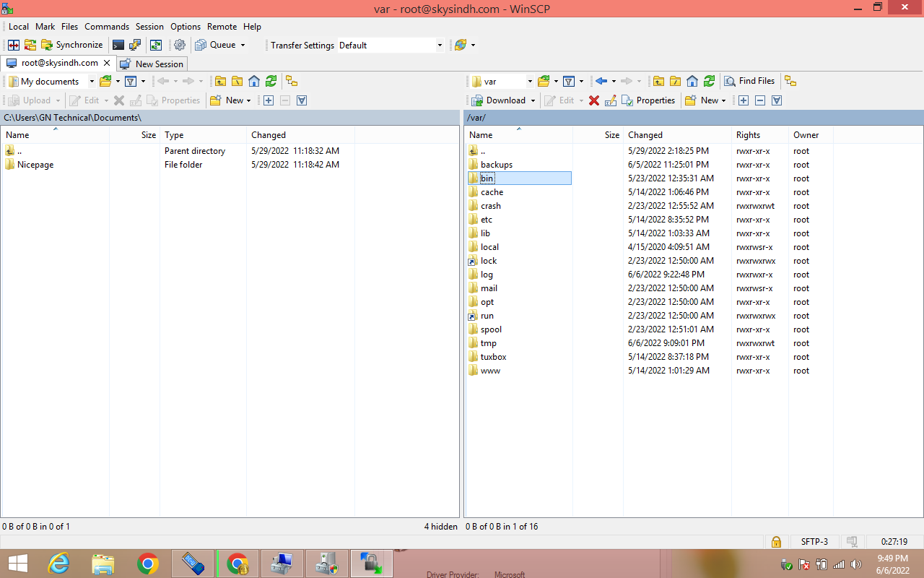The width and height of the screenshot is (924, 578).
Task: Expand the remote New dropdown arrow
Action: (x=724, y=100)
